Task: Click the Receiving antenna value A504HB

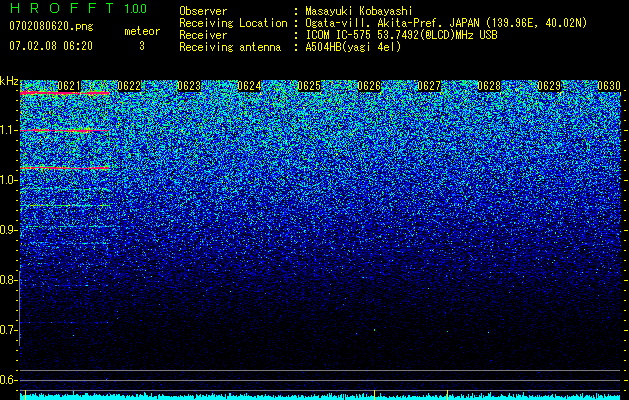Action: (353, 47)
